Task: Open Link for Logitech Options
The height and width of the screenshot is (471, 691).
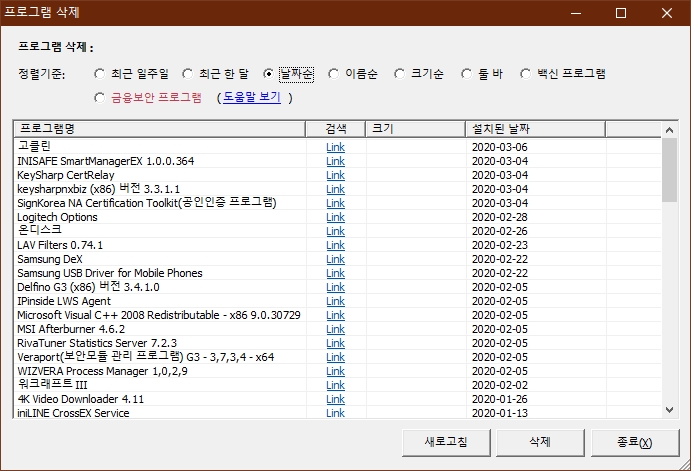Action: 335,217
